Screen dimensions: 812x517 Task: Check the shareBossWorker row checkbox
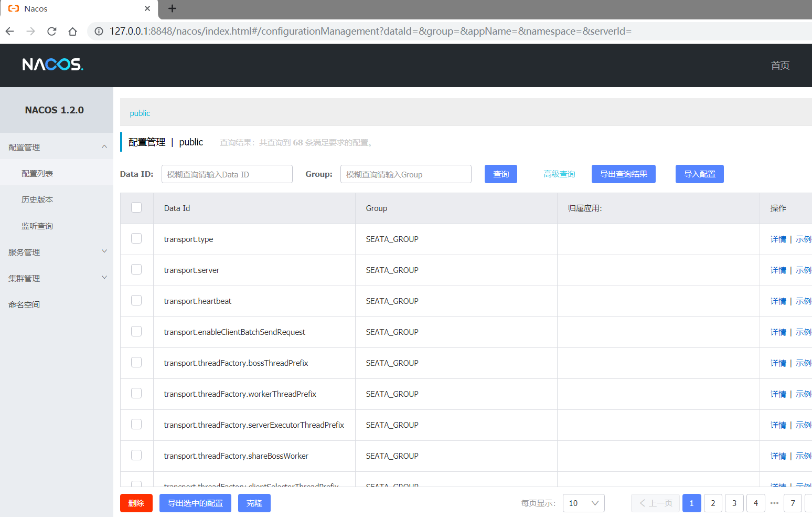[x=136, y=455]
